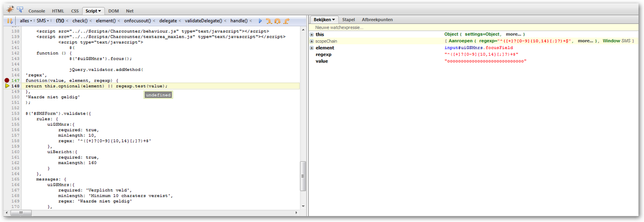The image size is (644, 222).
Task: Expand the 'this' watch entry
Action: (x=312, y=35)
